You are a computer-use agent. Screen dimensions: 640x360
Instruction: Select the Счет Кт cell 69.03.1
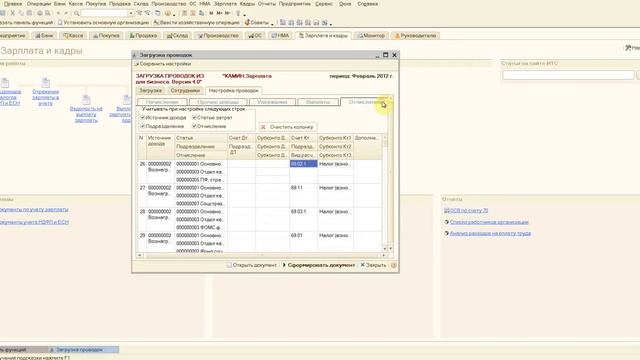303,211
